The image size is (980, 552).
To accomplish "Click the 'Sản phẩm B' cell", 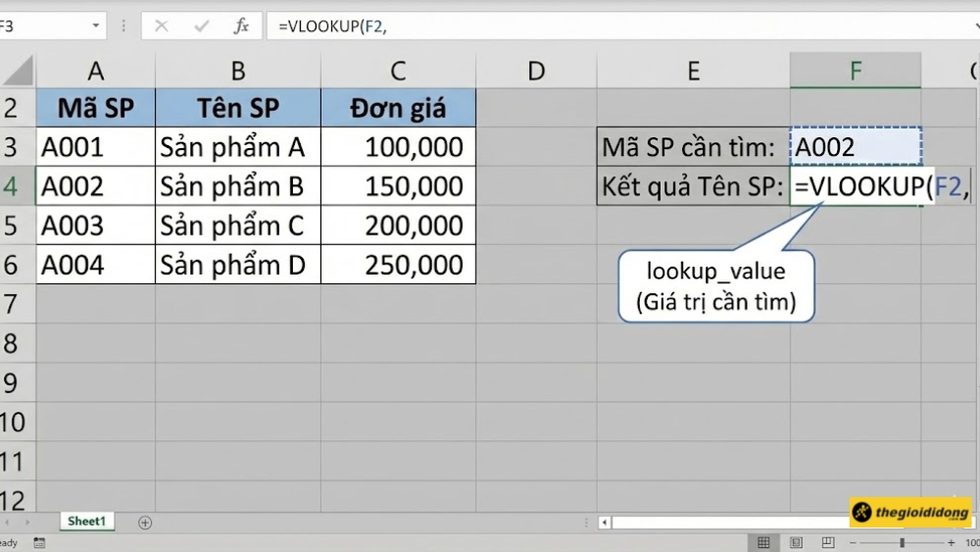I will pyautogui.click(x=238, y=186).
